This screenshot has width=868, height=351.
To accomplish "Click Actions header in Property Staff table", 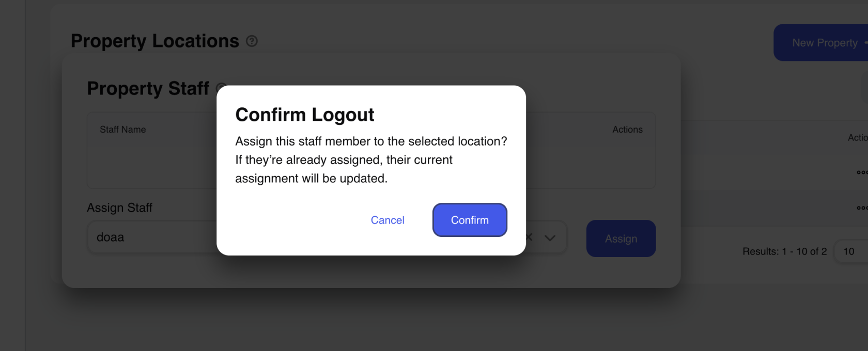I will 627,130.
